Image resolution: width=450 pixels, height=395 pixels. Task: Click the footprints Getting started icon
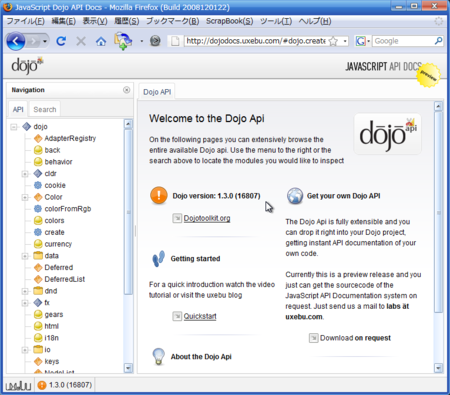(158, 259)
